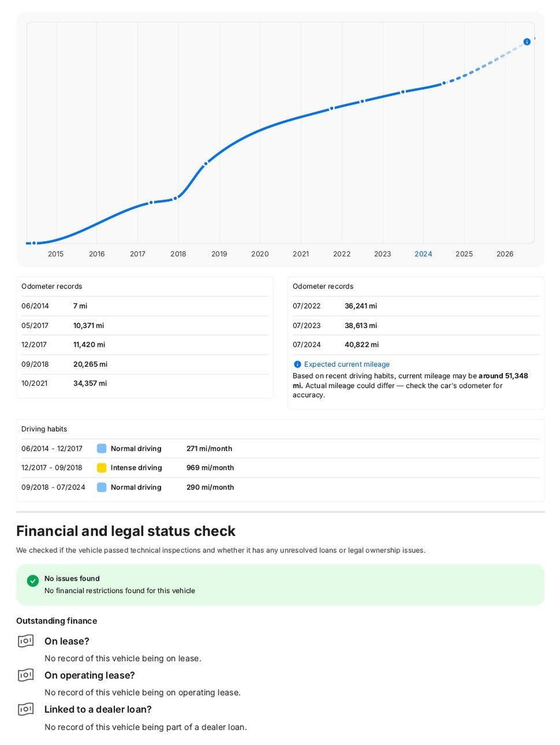Screen dimensions: 560x745
Task: Click the 2018 year label on the graph axis
Action: pyautogui.click(x=178, y=254)
